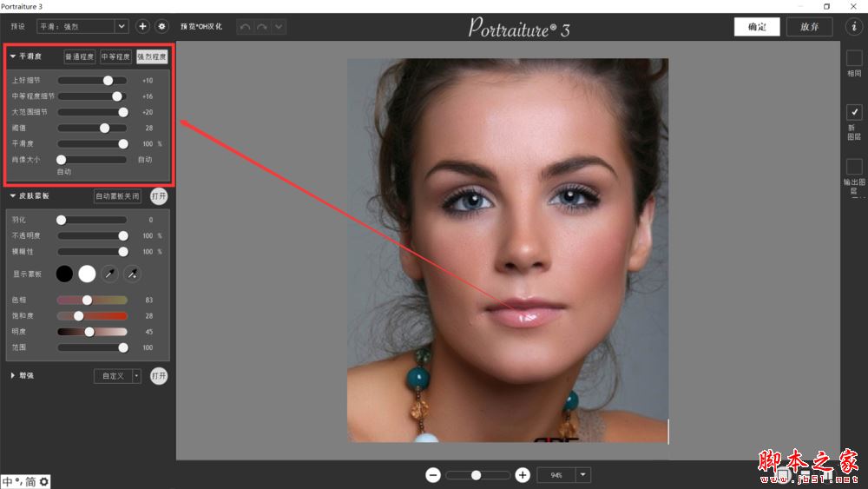868x489 pixels.
Task: Toggle the 皮肤蒙板 打开 switch
Action: [159, 196]
